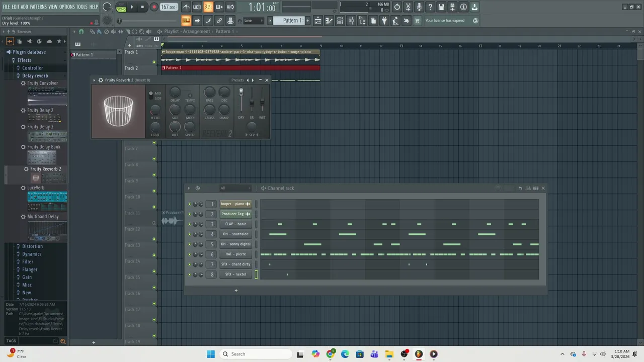Mute the Producer Tag channel
The height and width of the screenshot is (362, 644).
point(190,214)
